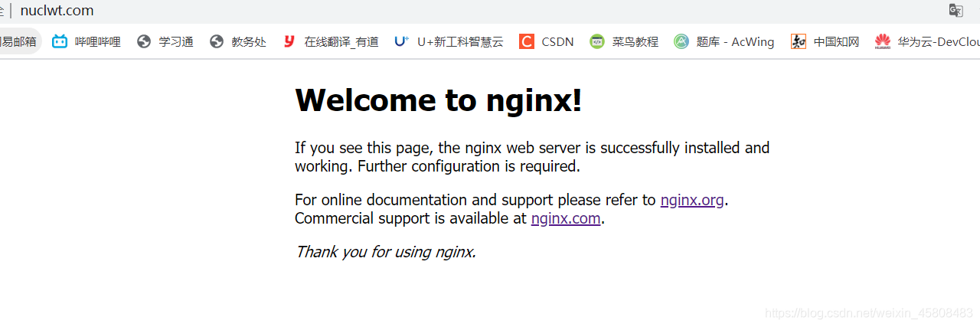The image size is (980, 327).
Task: Click the Youdao red Y bookmark icon
Action: (x=289, y=41)
